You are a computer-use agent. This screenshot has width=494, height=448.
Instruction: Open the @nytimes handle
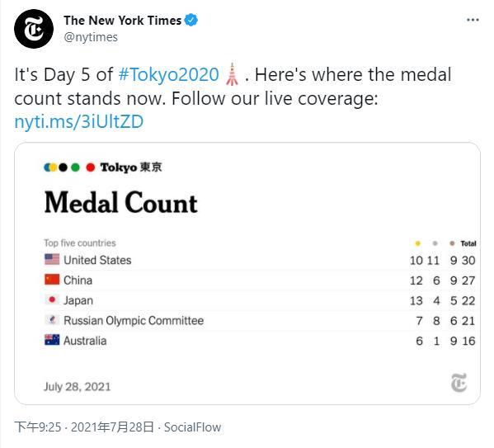tap(91, 37)
